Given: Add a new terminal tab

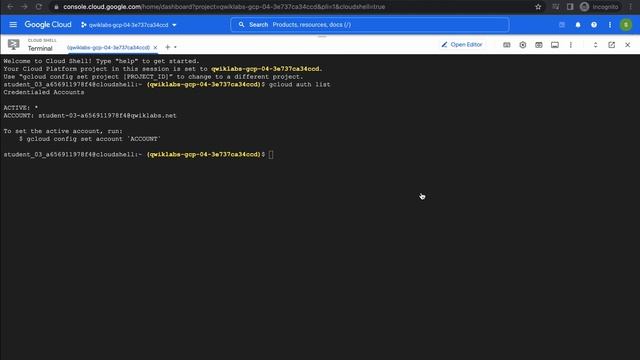Looking at the screenshot, I should pos(167,47).
